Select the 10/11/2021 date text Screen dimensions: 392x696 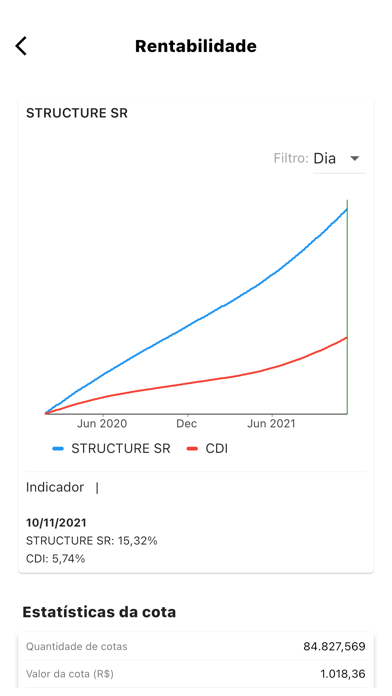click(56, 522)
